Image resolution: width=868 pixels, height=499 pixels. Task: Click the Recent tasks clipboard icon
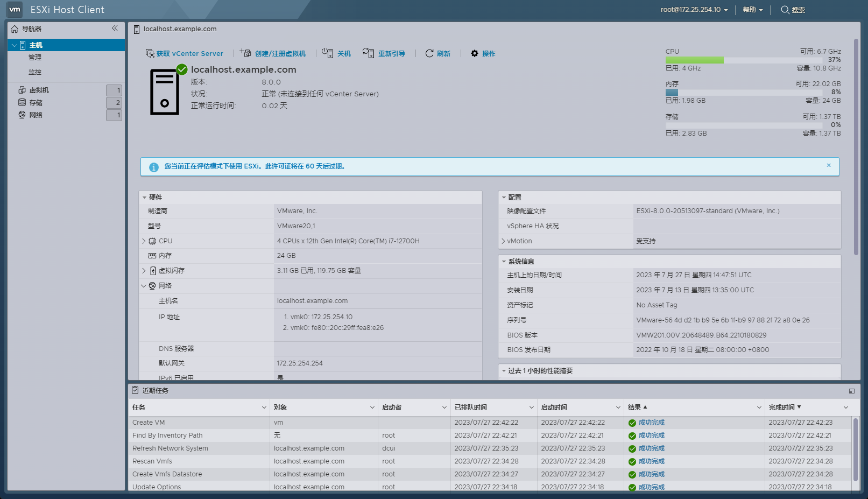pyautogui.click(x=135, y=390)
